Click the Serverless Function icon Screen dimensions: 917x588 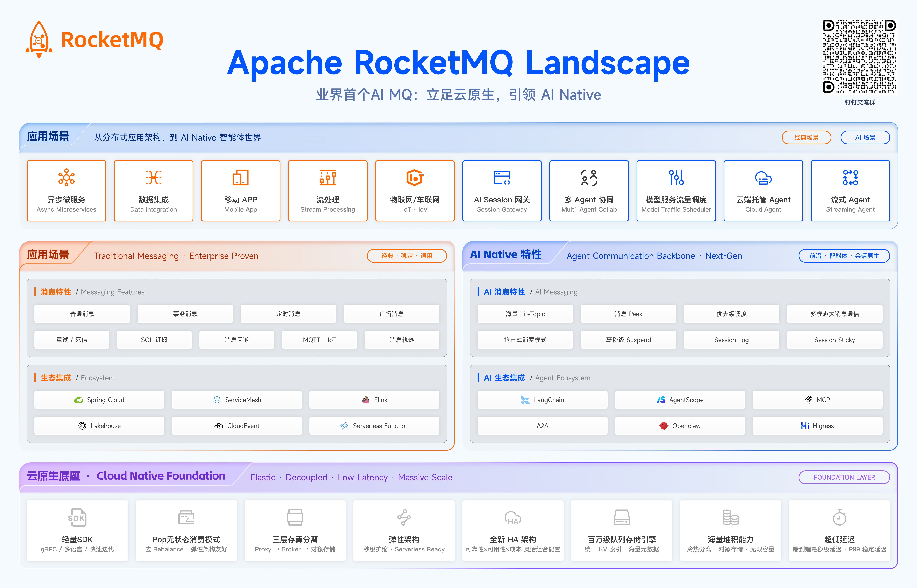[344, 426]
